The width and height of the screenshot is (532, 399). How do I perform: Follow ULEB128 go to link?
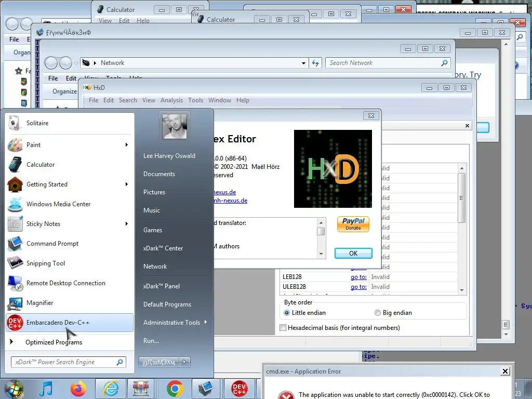[x=358, y=287]
